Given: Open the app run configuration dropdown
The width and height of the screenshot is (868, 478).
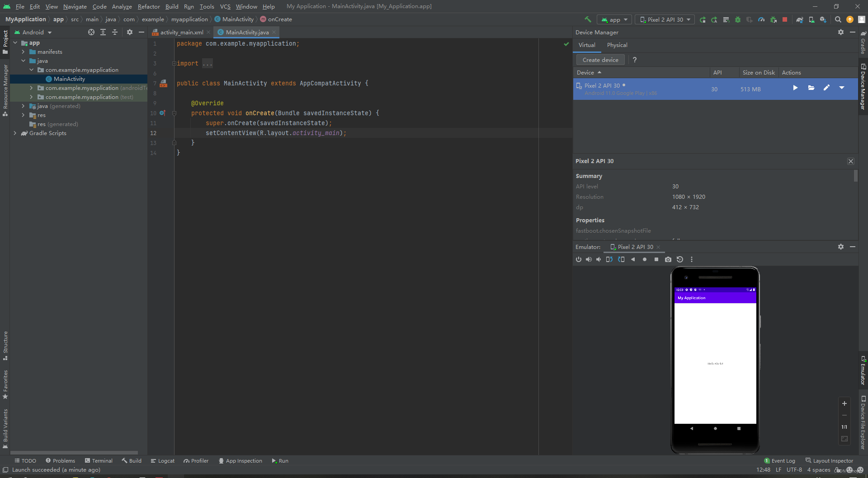Looking at the screenshot, I should tap(614, 19).
